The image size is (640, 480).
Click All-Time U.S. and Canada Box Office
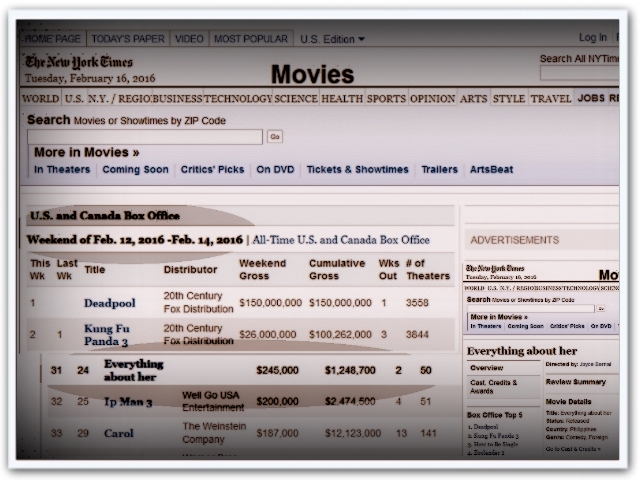(x=341, y=240)
